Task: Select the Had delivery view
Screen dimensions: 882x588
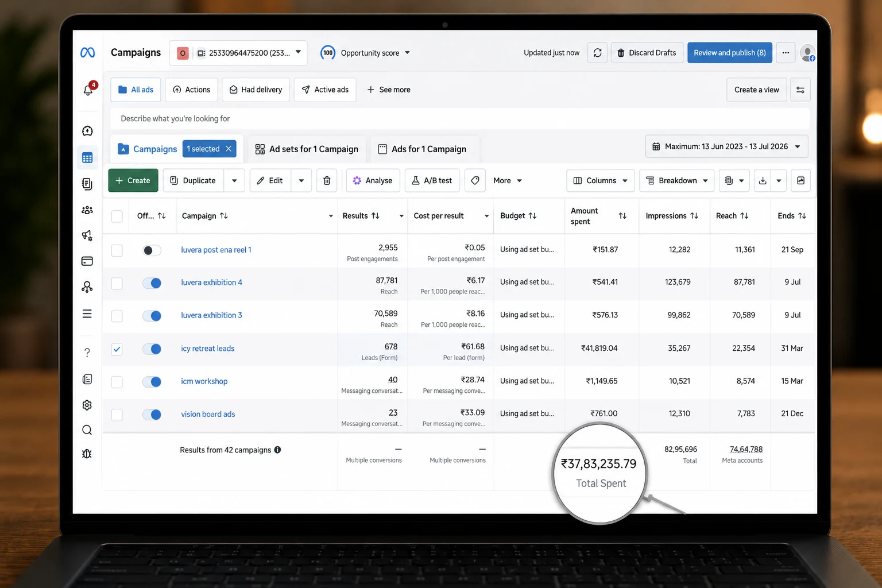Action: [256, 90]
